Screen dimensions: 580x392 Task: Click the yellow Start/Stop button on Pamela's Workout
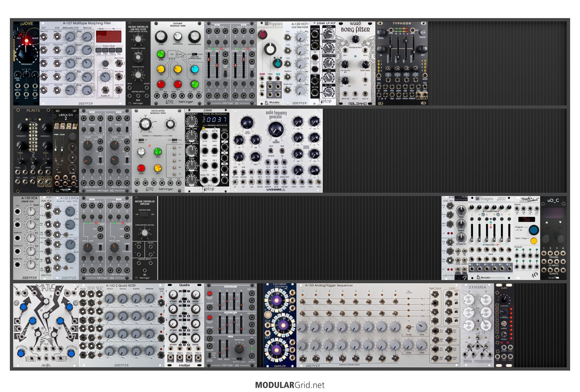(x=534, y=241)
